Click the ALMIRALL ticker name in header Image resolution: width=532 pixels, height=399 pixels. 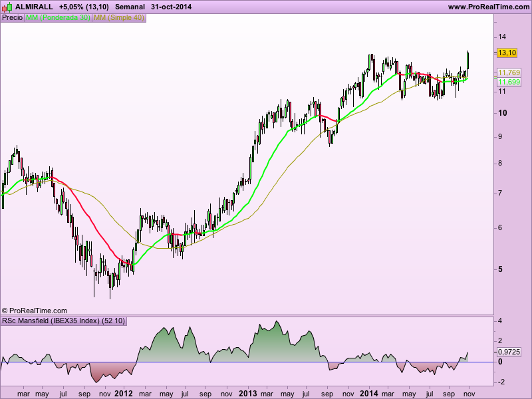pyautogui.click(x=34, y=7)
